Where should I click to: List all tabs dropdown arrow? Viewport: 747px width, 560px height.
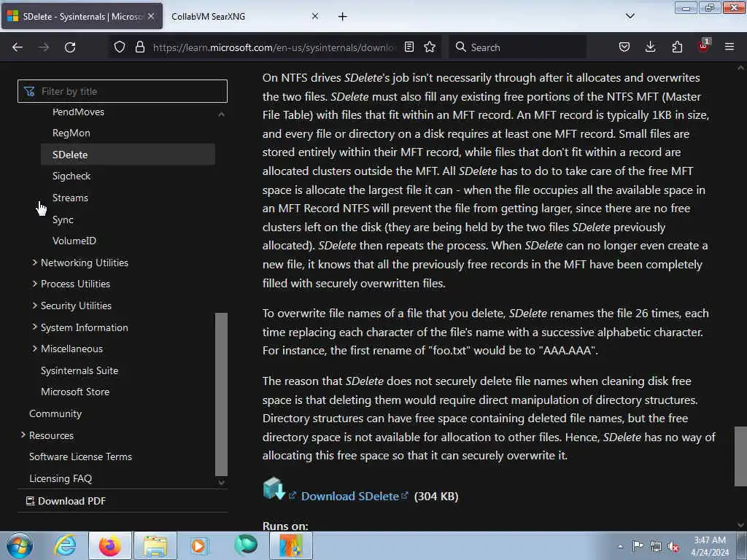pyautogui.click(x=630, y=16)
